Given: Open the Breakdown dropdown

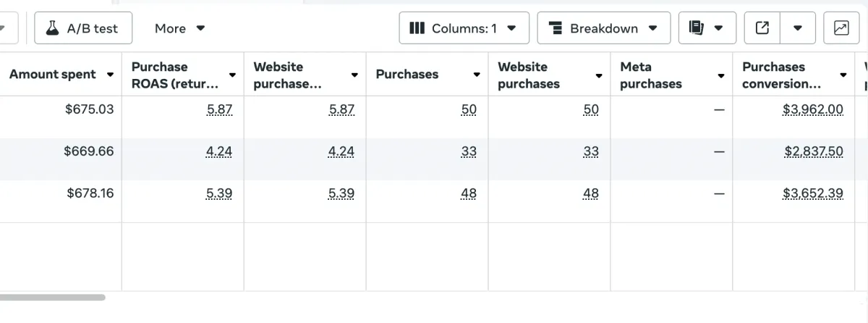Looking at the screenshot, I should [x=603, y=28].
